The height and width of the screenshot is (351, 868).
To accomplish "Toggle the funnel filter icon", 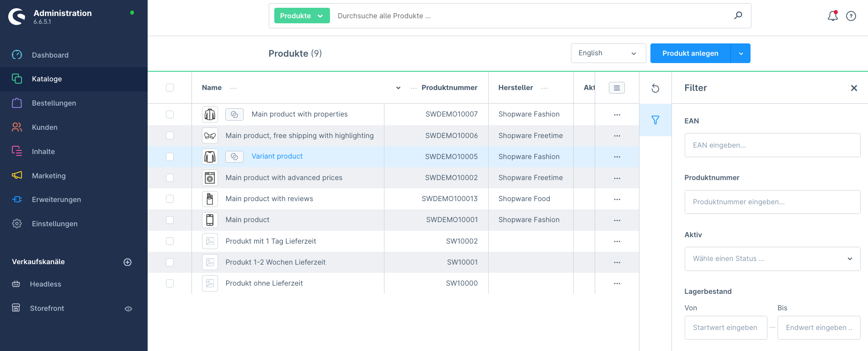I will [655, 120].
